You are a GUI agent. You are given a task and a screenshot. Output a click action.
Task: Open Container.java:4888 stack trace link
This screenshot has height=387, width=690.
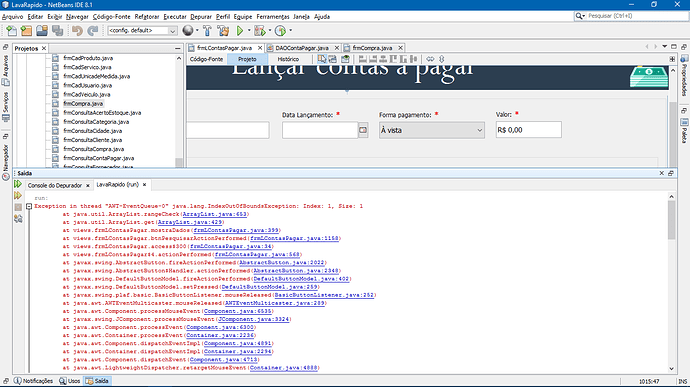point(283,368)
